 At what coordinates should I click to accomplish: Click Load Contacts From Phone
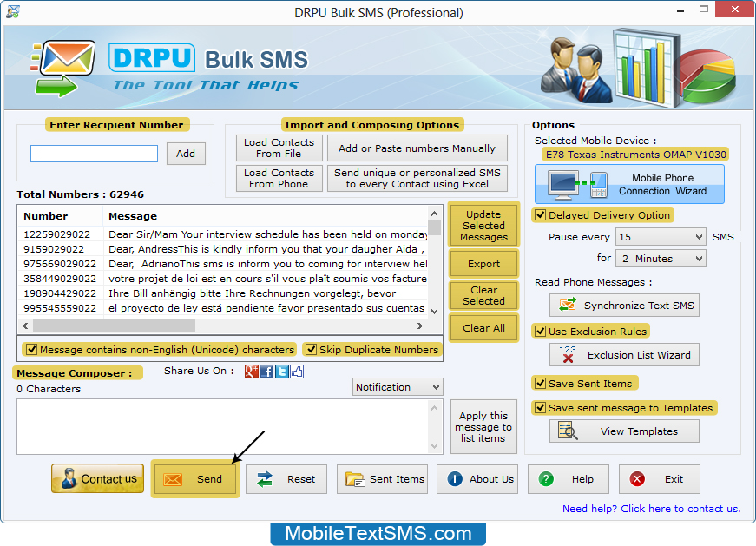coord(279,179)
